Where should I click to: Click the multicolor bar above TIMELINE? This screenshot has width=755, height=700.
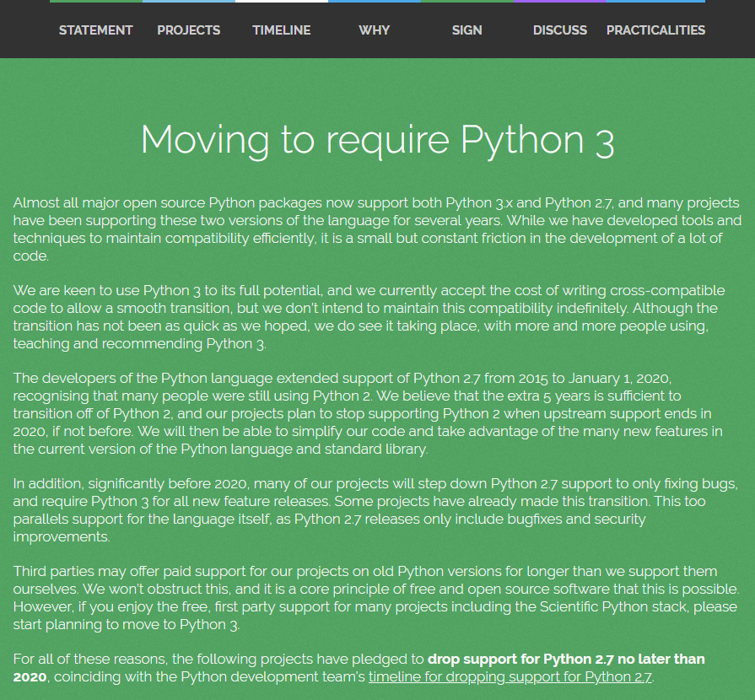[281, 3]
